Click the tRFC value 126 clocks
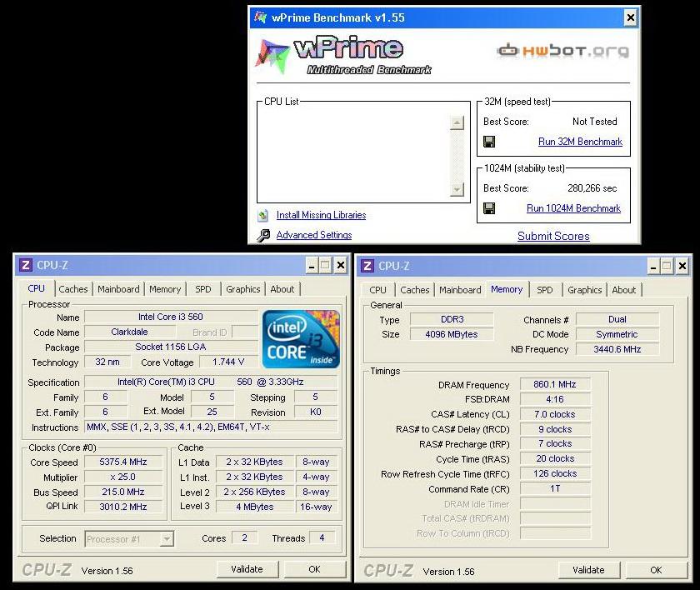The width and height of the screenshot is (700, 590). tap(555, 473)
